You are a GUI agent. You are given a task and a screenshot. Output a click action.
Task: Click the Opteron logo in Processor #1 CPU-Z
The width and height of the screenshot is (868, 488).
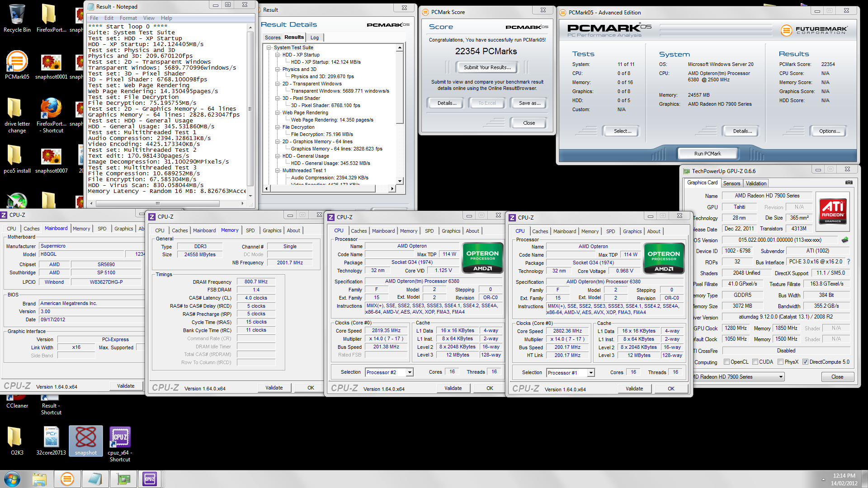tap(664, 259)
